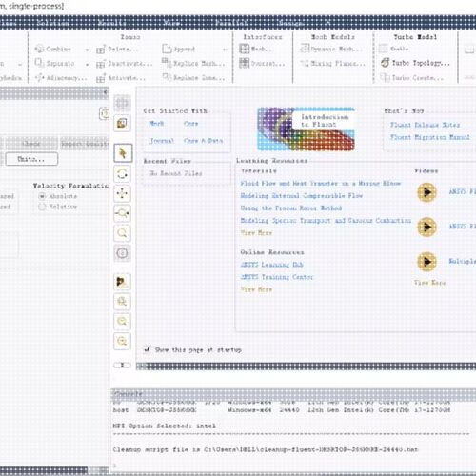The image size is (476, 476).
Task: Click the Check mesh button
Action: coord(31,144)
